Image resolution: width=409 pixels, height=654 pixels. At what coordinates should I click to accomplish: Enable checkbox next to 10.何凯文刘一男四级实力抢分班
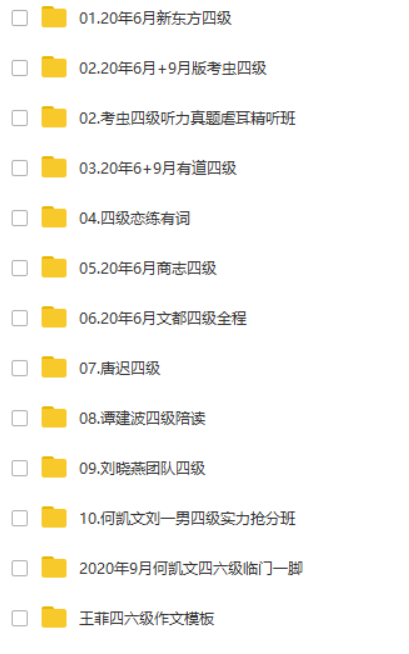pyautogui.click(x=20, y=518)
